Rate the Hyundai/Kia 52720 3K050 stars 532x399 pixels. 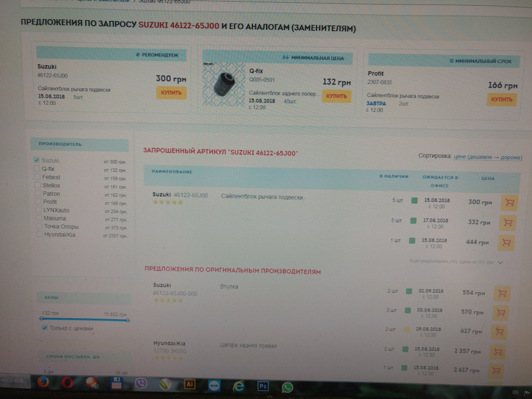(x=168, y=357)
